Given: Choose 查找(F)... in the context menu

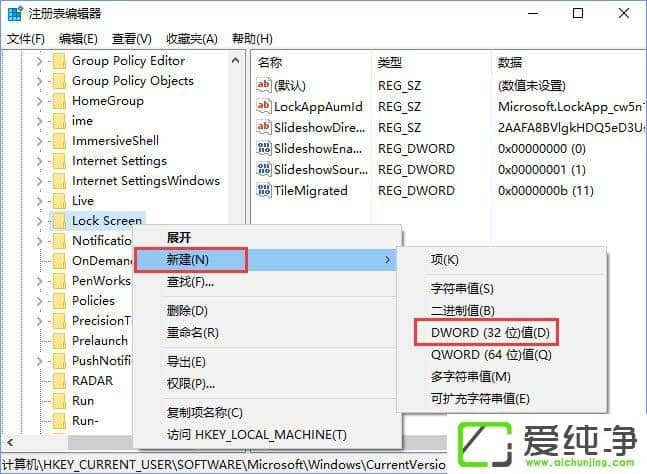Looking at the screenshot, I should (x=266, y=282).
